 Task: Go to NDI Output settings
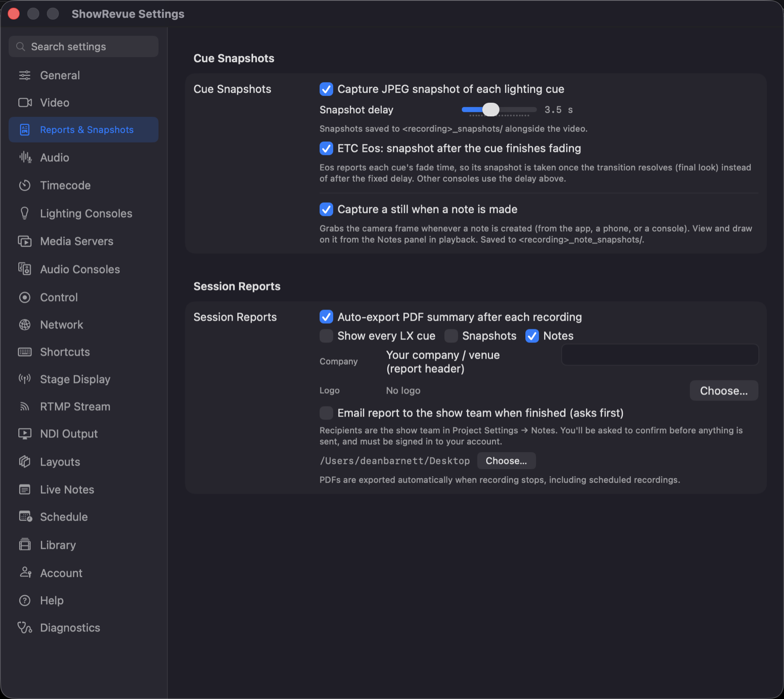(x=84, y=434)
